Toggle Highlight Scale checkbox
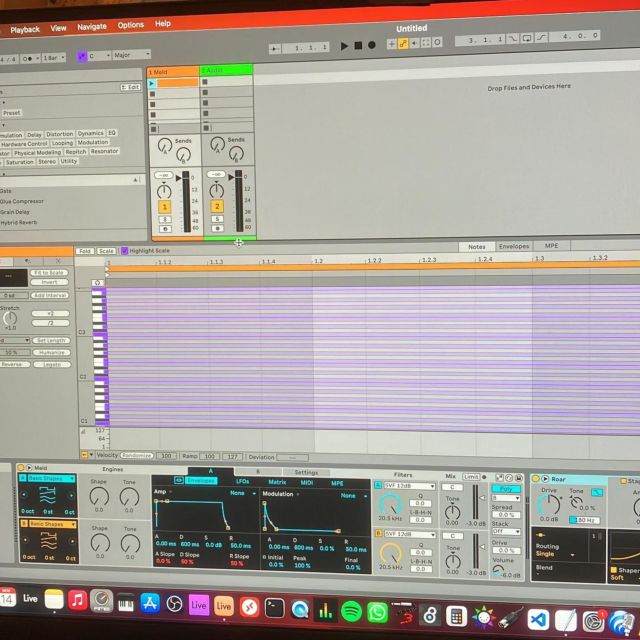 coord(125,251)
